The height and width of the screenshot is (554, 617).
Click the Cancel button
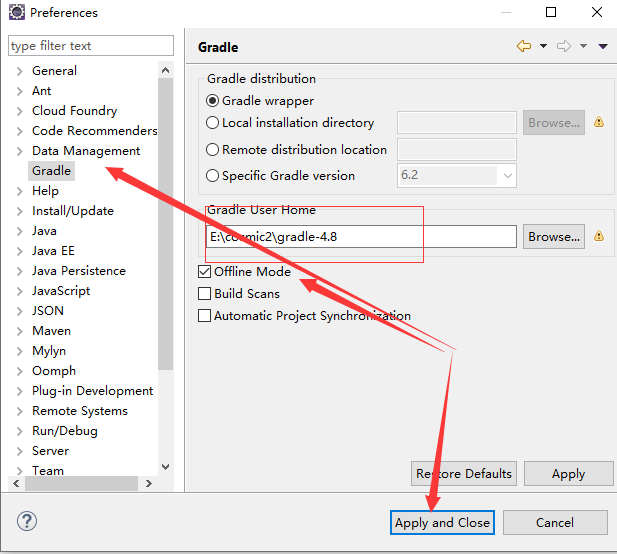pos(555,523)
